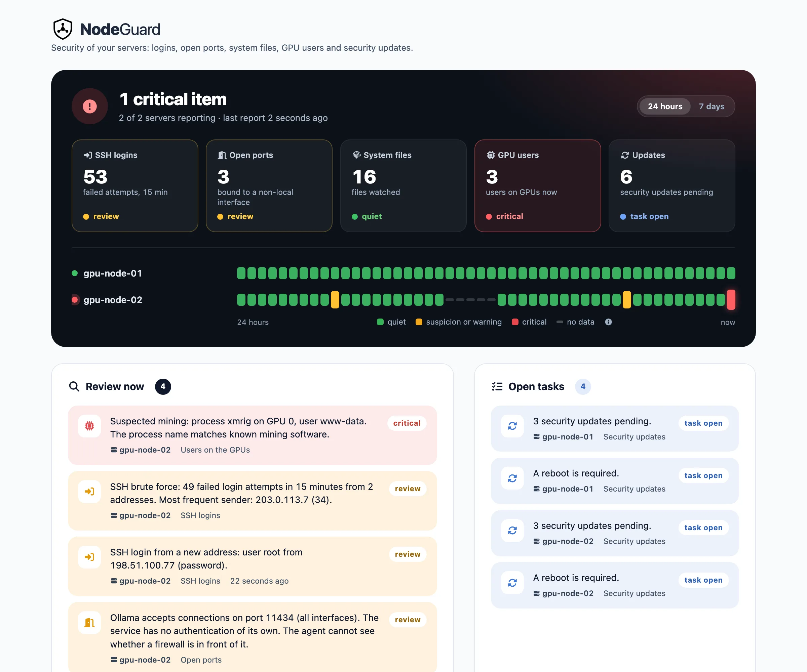Open gpu-node-02 reboot required task

click(x=615, y=586)
